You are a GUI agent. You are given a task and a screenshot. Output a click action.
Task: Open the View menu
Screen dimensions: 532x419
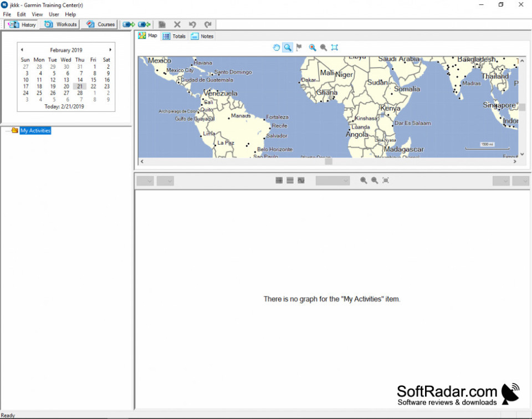[37, 14]
